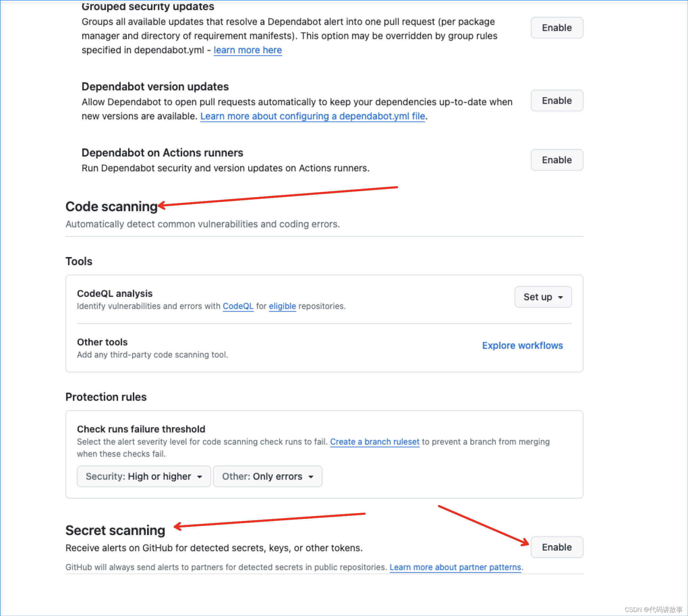The image size is (688, 616).
Task: Enable Dependabot on Actions runners
Action: (x=556, y=160)
